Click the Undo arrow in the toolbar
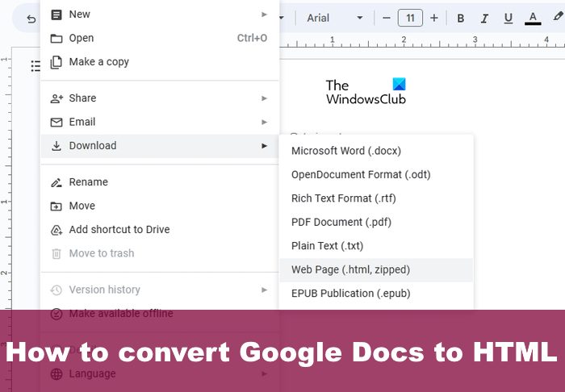The width and height of the screenshot is (565, 392). tap(31, 19)
